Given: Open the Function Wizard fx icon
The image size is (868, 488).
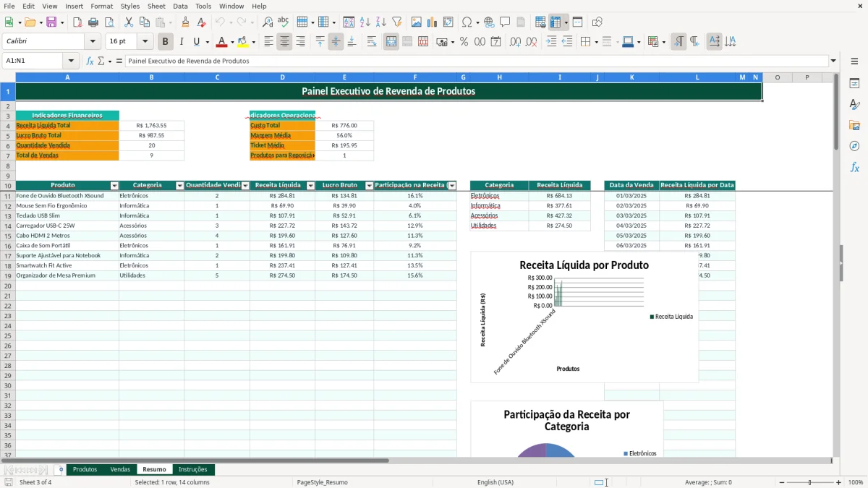Looking at the screenshot, I should (90, 61).
